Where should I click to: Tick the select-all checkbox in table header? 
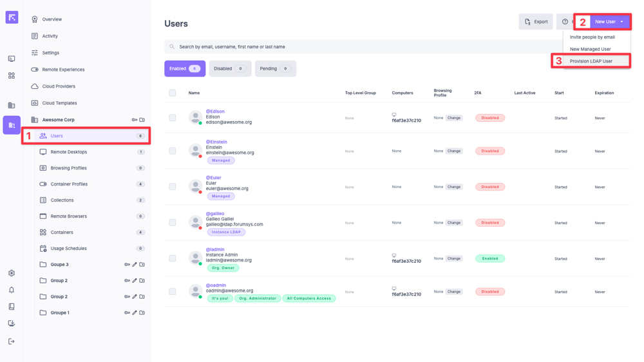[x=173, y=93]
